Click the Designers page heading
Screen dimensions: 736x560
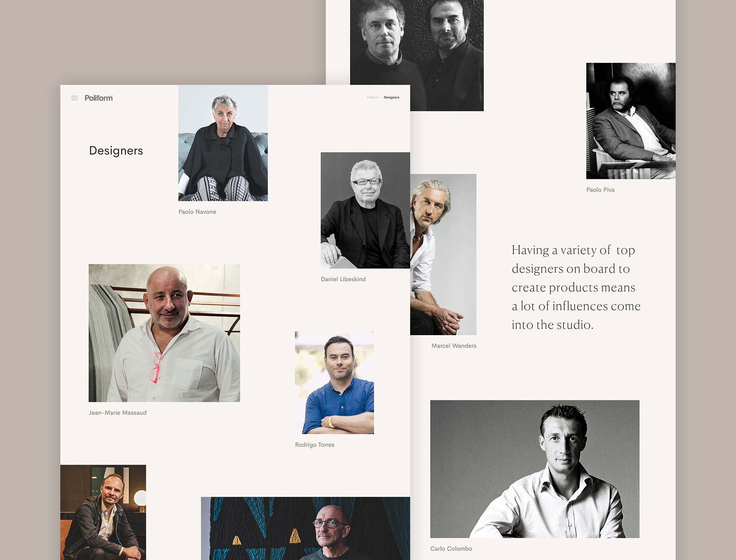pos(116,151)
